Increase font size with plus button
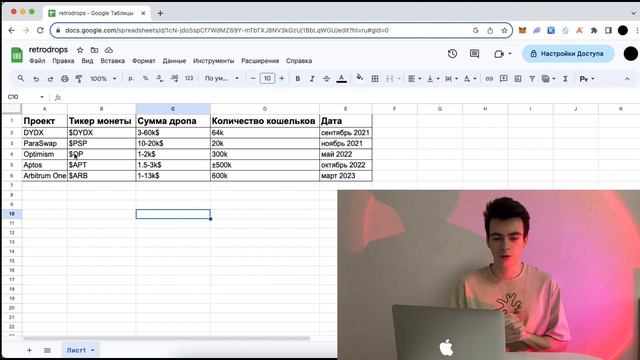 282,78
